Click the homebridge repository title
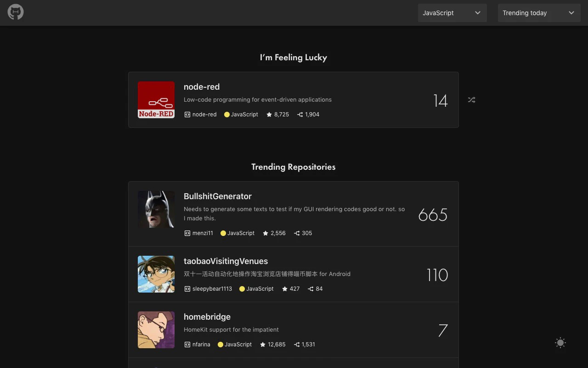Screen dimensions: 588x368 coord(207,317)
